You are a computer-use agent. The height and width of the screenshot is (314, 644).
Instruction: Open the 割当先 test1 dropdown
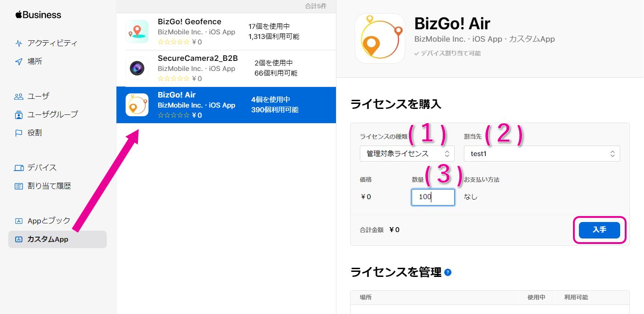point(541,154)
